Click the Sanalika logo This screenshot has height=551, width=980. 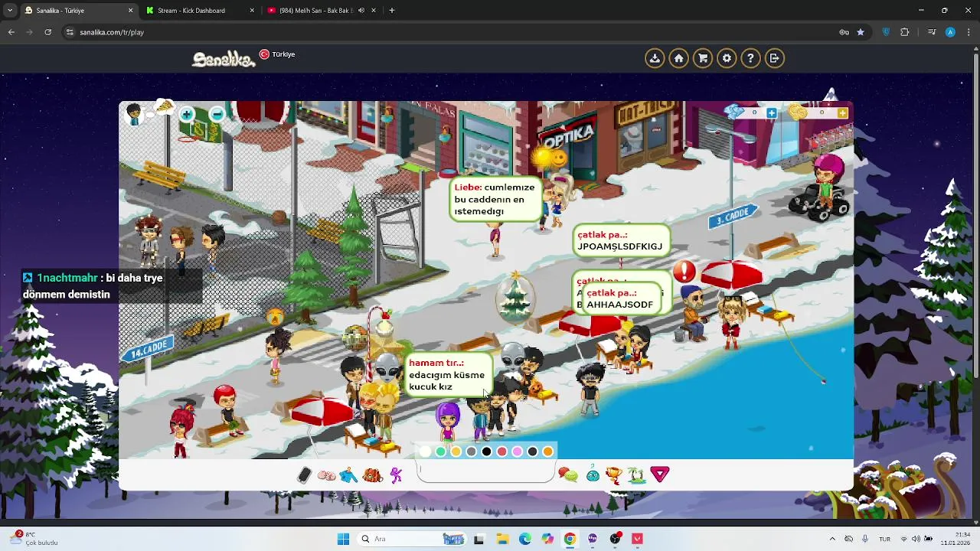pos(223,59)
